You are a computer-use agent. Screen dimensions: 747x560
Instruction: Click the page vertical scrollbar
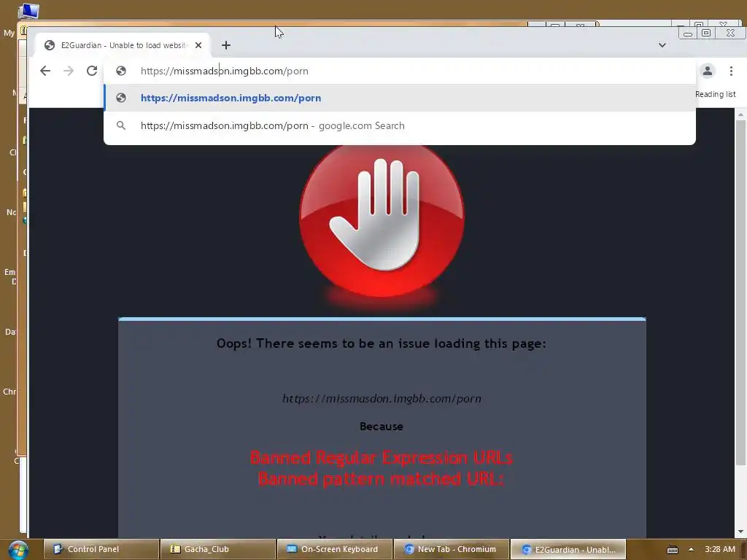(740, 293)
